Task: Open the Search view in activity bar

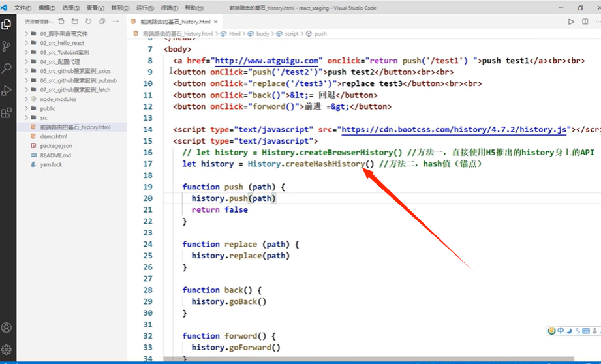Action: pyautogui.click(x=7, y=68)
